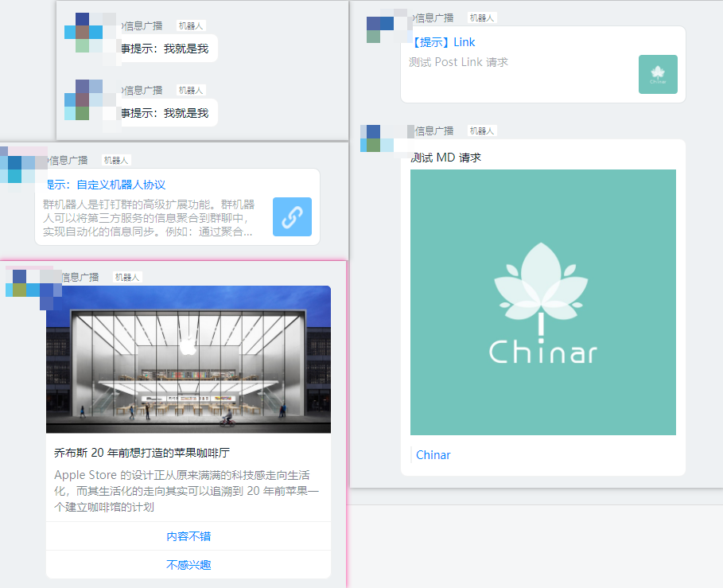723x588 pixels.
Task: Click the 信息广播 sender name above the protocol card
Action: (69, 159)
